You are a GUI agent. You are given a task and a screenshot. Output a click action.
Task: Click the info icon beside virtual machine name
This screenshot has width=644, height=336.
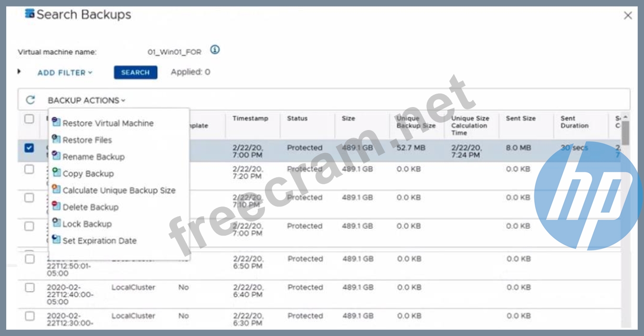(215, 50)
